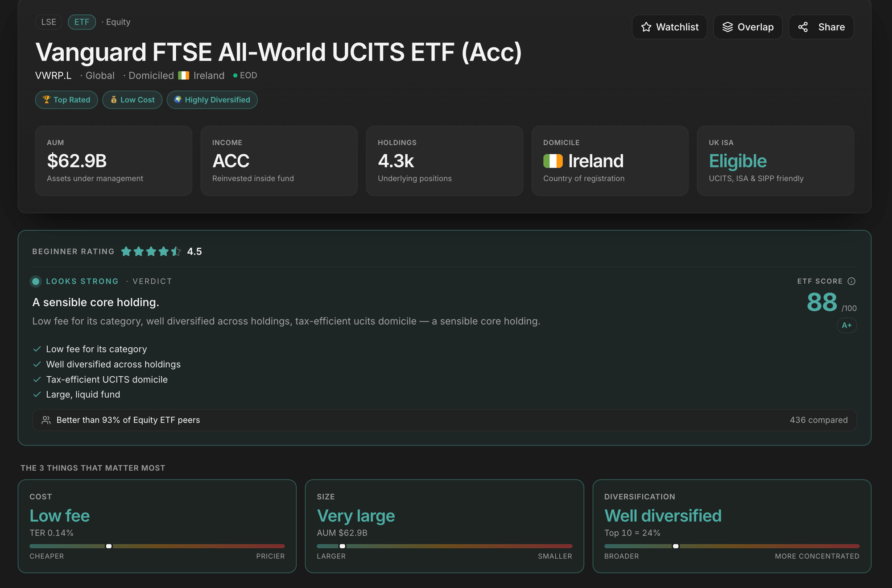Click the share icon next to Share
The height and width of the screenshot is (588, 892).
pos(803,27)
